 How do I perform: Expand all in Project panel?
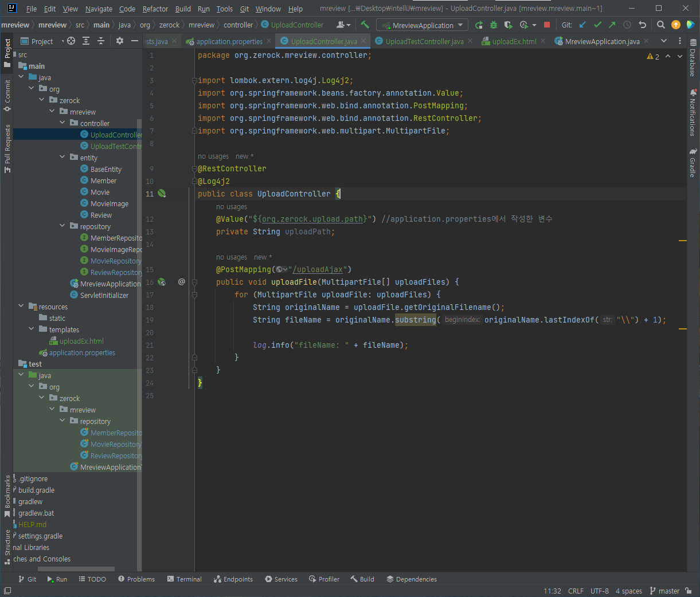coord(86,41)
